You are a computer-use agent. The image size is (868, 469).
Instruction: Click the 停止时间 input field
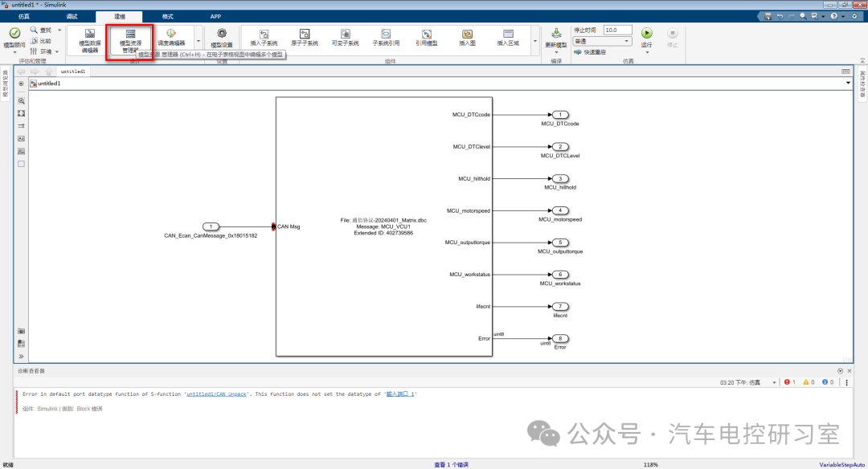616,30
